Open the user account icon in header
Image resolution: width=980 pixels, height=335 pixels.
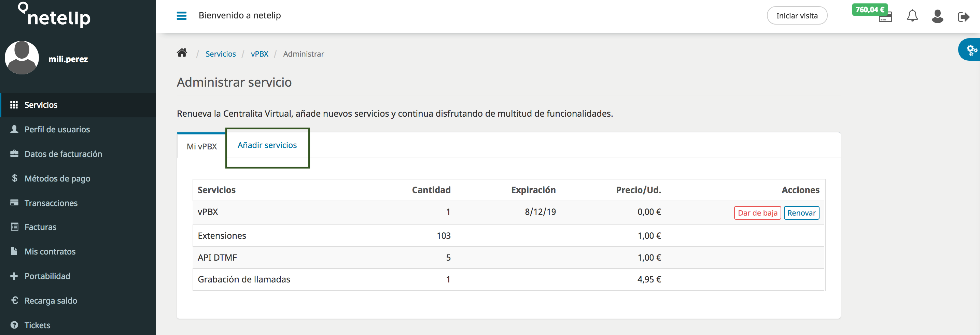tap(937, 16)
